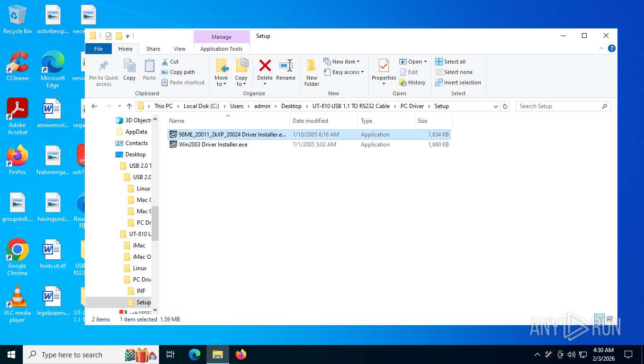The image size is (644, 364).
Task: Select the Adobe Acrobat desktop icon
Action: 18,117
